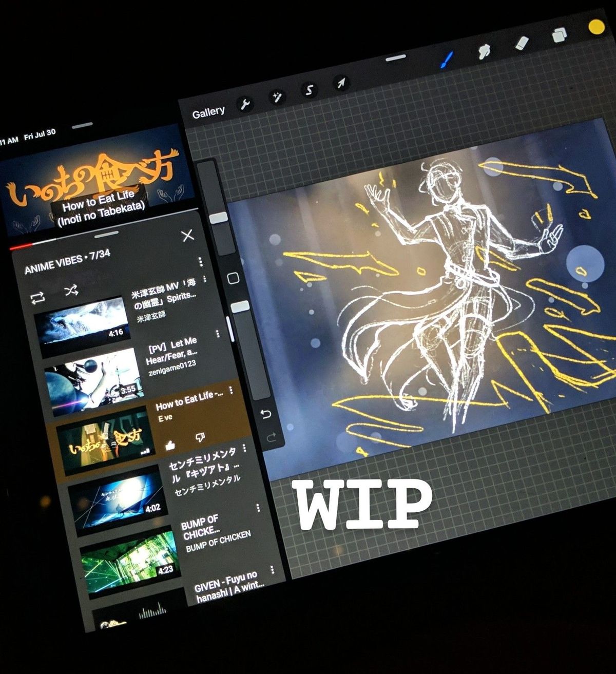This screenshot has height=674, width=616.
Task: Tap the ANIME VIBES 7/34 playlist header
Action: (x=67, y=261)
